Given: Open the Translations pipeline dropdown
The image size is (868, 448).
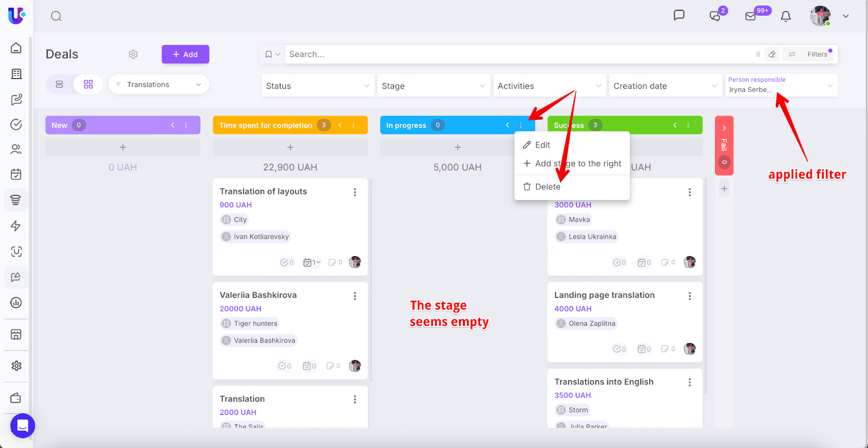Looking at the screenshot, I should (159, 85).
